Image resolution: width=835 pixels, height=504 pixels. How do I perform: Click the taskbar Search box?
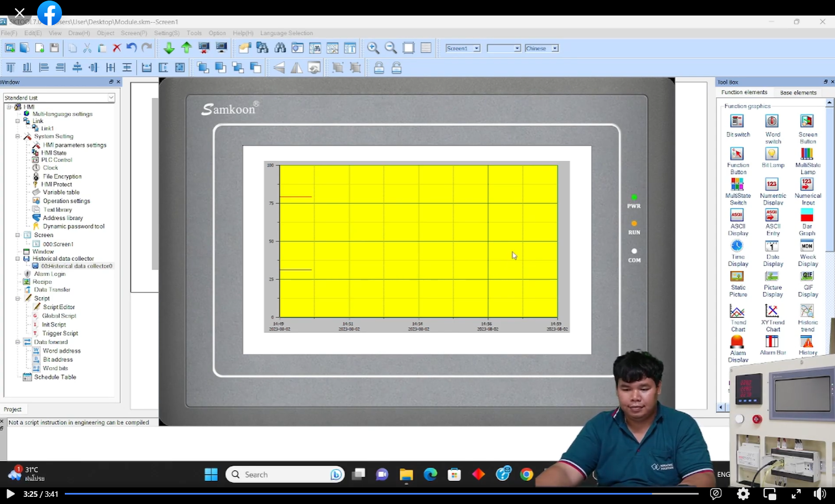tap(285, 475)
